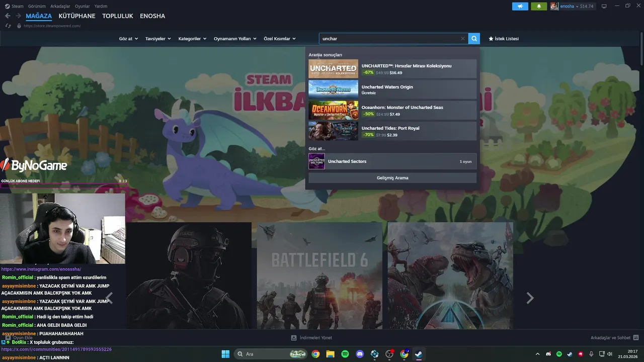The height and width of the screenshot is (362, 644).
Task: Open Discord from the taskbar
Action: [360, 354]
